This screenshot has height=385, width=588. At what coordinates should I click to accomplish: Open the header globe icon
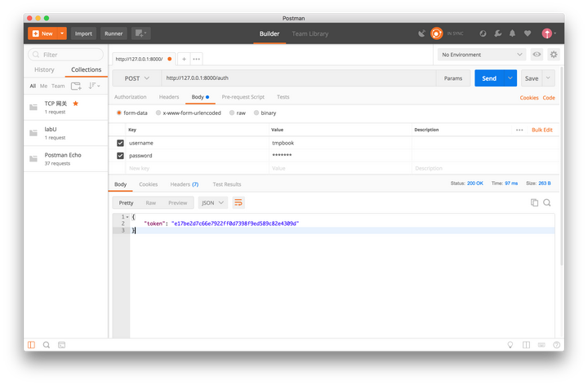tap(483, 33)
